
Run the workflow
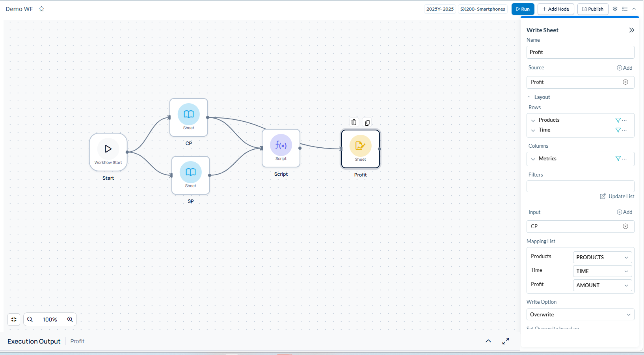point(523,9)
